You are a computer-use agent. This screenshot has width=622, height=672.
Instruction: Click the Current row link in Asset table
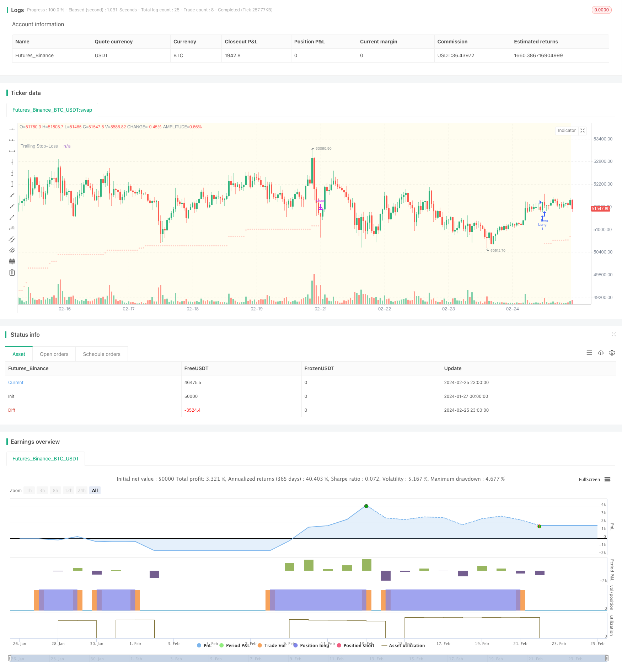click(x=16, y=382)
